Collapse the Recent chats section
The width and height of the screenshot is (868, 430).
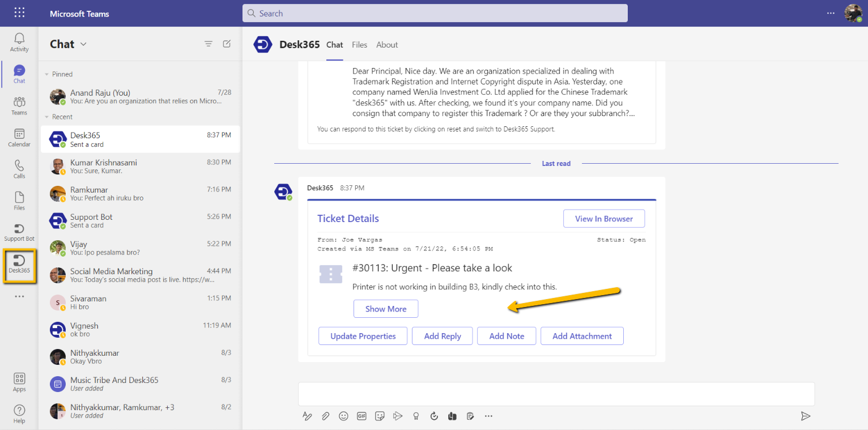46,117
